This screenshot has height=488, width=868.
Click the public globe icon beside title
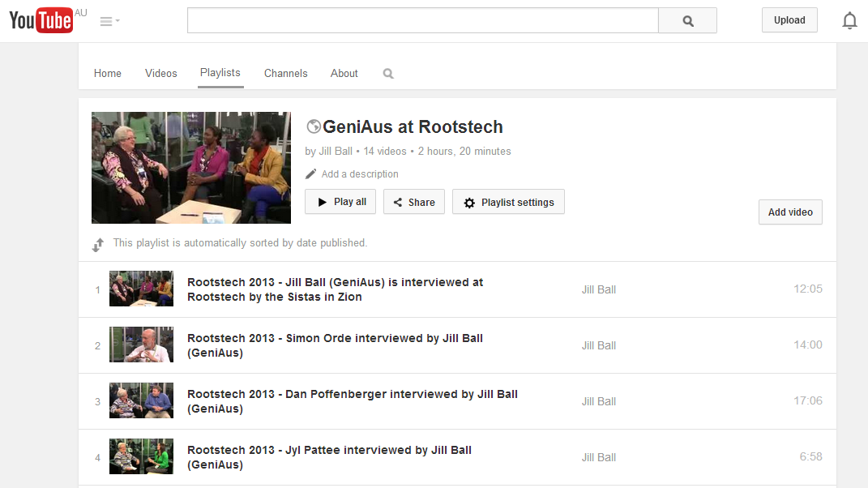tap(314, 126)
